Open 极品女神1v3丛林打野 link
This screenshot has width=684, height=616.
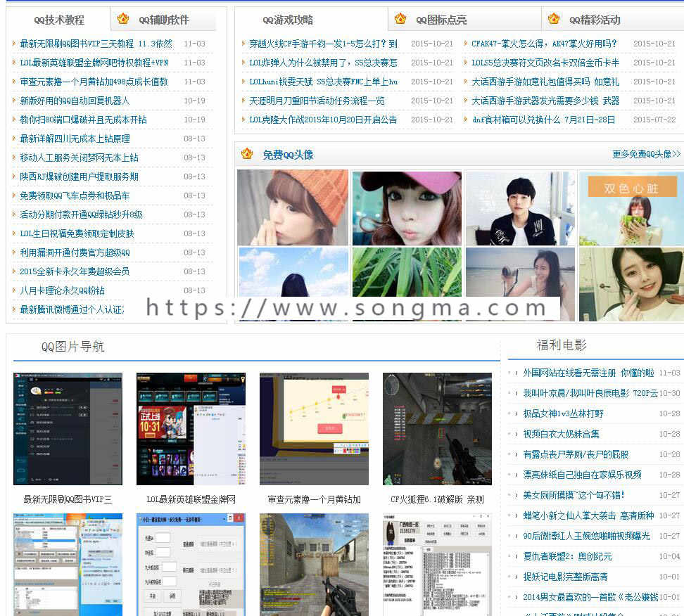(563, 413)
